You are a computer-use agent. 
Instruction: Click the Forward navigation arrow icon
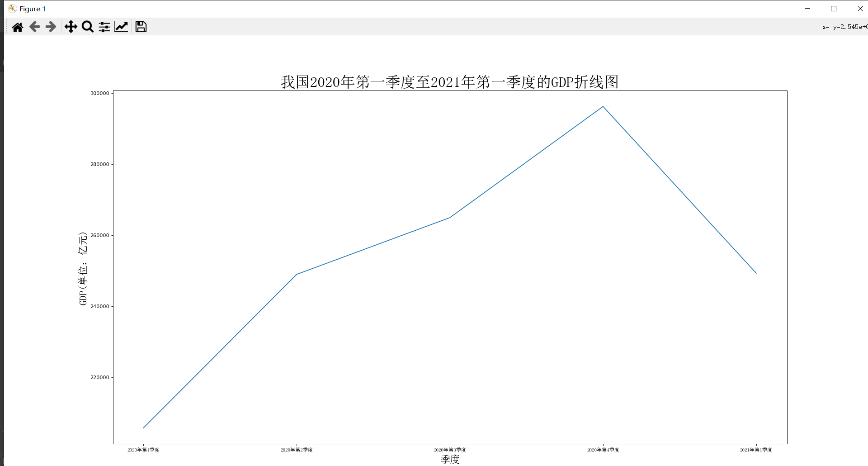pos(51,27)
